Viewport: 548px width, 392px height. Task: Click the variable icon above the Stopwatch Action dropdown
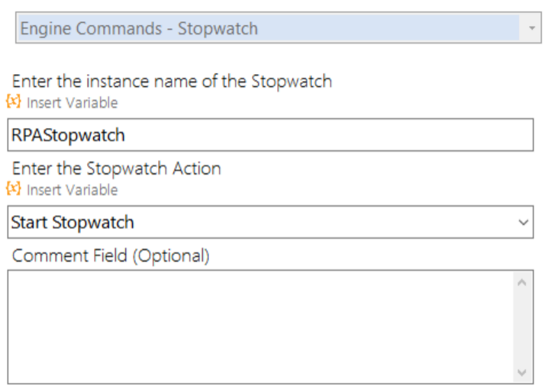[x=14, y=188]
